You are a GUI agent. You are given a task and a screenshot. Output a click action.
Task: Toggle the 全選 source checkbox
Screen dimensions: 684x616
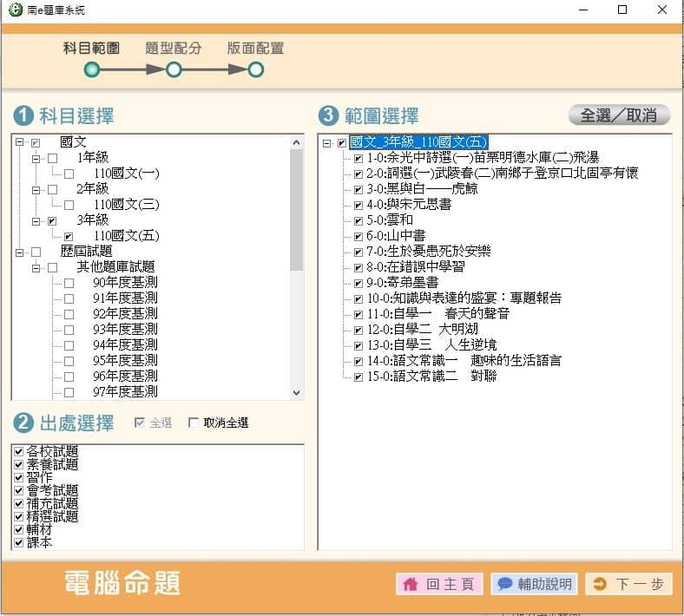(x=140, y=423)
